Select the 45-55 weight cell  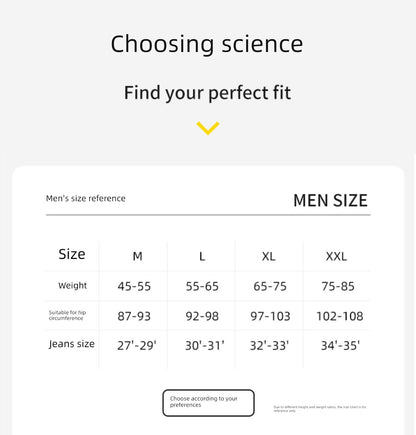[134, 286]
